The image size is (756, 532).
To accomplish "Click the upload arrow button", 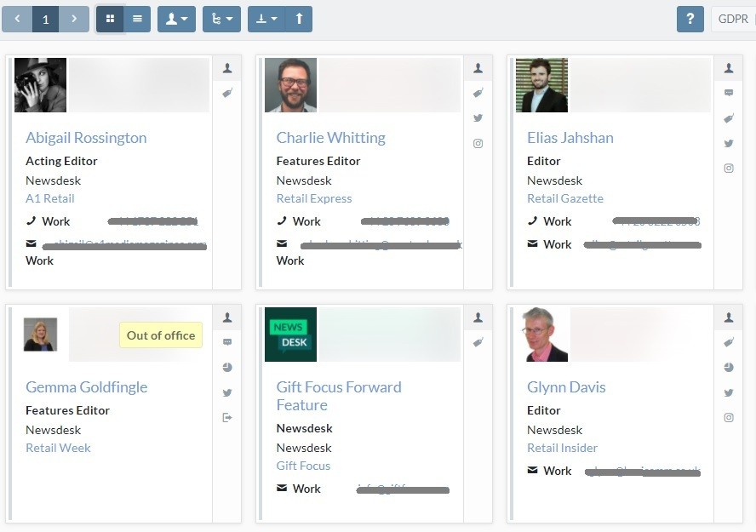I will click(299, 20).
